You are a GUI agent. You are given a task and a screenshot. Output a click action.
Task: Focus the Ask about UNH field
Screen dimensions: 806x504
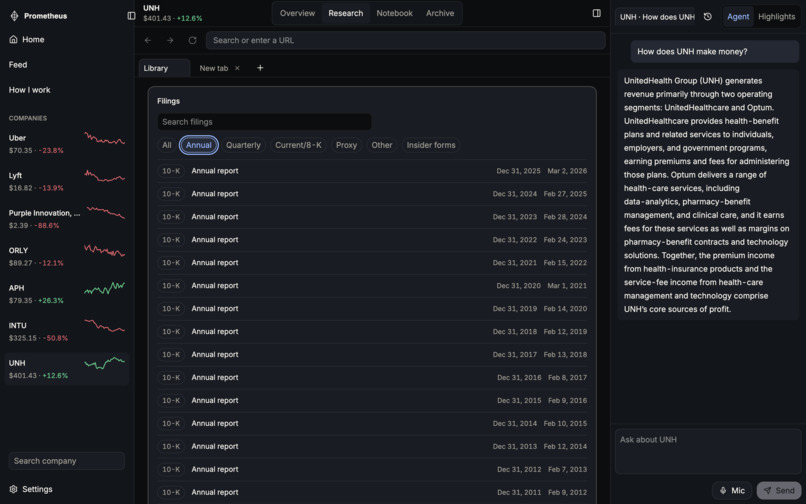tap(708, 451)
